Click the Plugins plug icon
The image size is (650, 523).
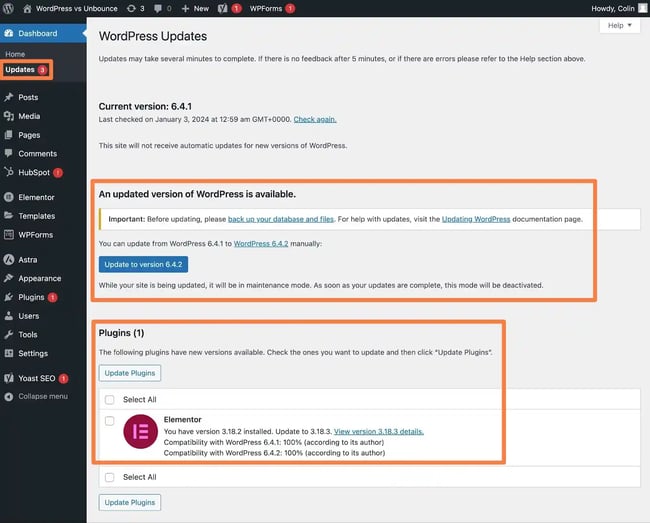tap(9, 297)
